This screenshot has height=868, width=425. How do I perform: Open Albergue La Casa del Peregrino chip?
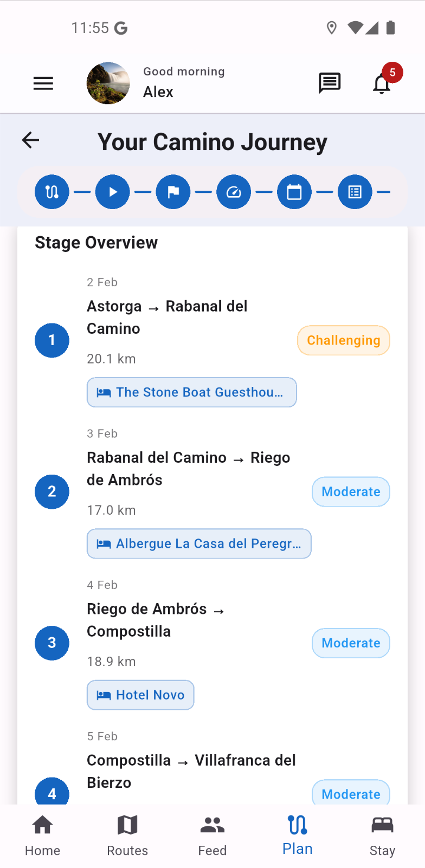(x=199, y=543)
